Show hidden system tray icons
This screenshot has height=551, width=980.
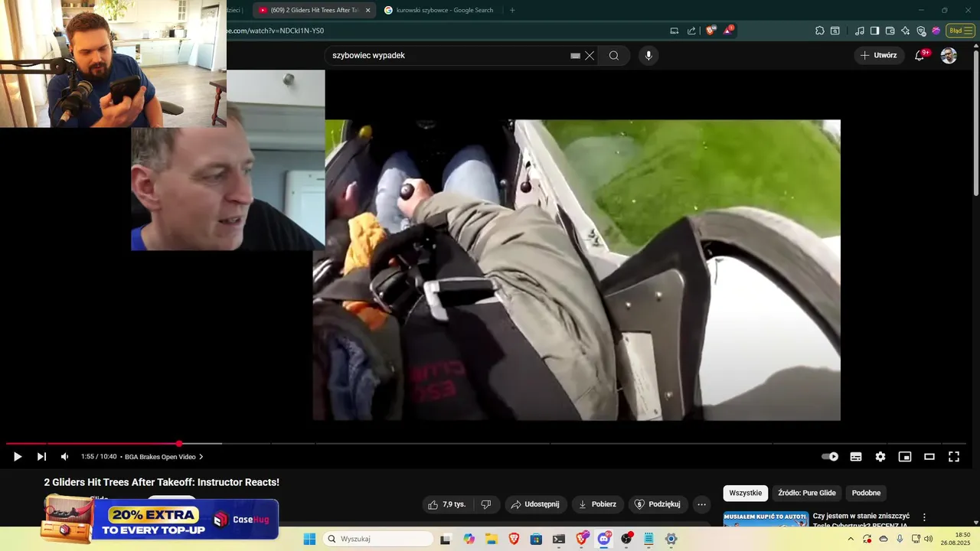[851, 539]
